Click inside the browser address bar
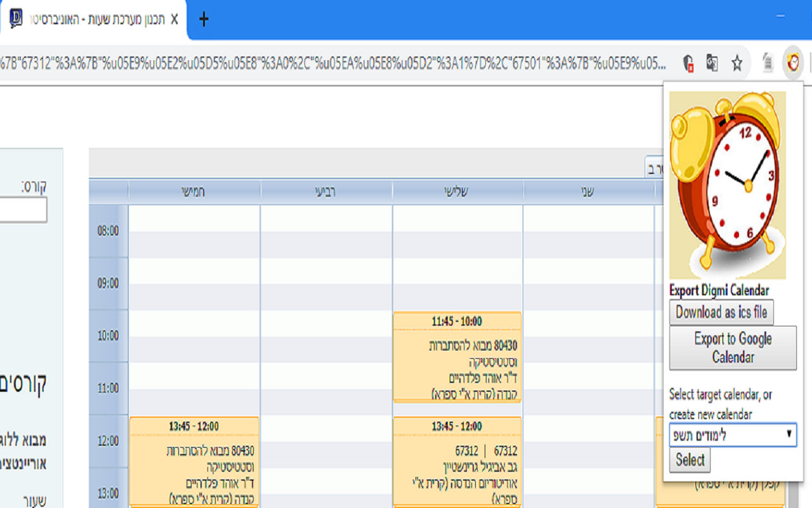Screen dimensions: 812x508 click(317, 63)
